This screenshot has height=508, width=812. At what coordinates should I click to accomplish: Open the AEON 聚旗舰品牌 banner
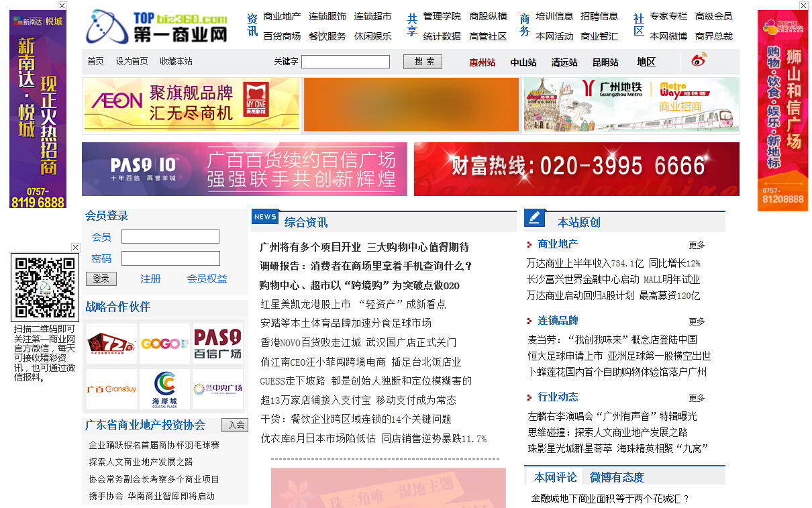192,104
